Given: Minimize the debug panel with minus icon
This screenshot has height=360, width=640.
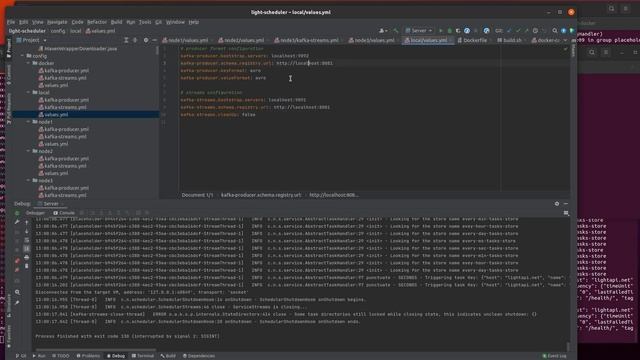Looking at the screenshot, I should click(x=566, y=204).
